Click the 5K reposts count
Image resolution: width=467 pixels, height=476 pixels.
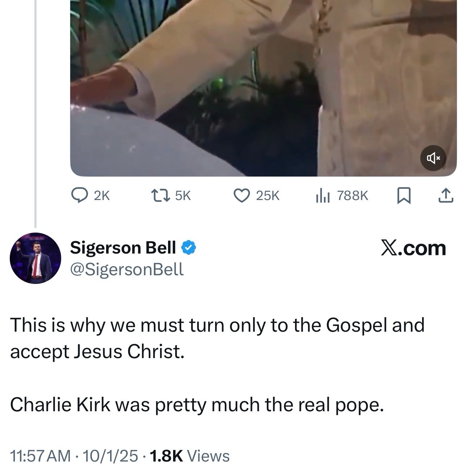(182, 196)
